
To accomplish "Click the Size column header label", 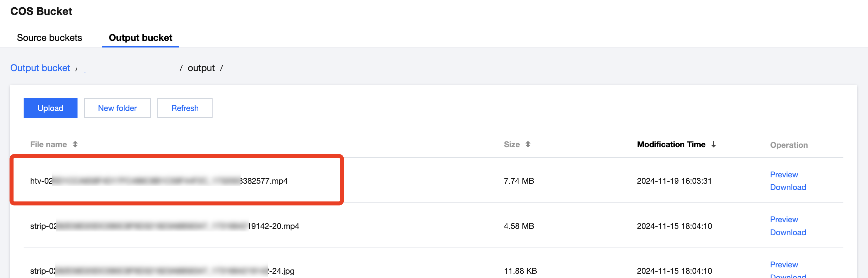I will 511,144.
